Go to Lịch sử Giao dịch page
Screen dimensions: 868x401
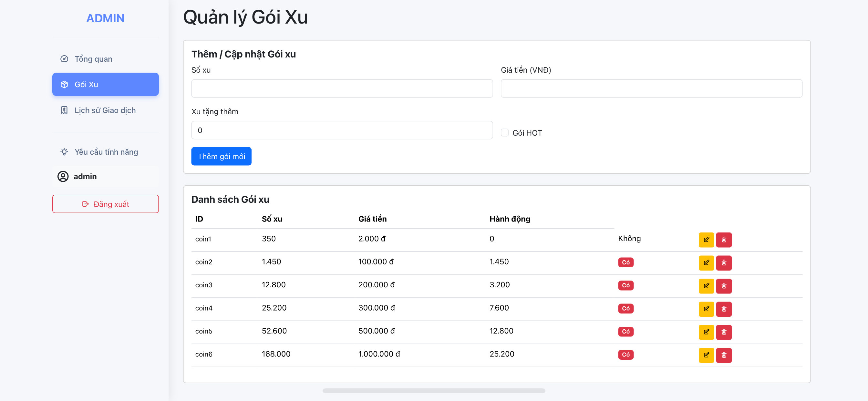pos(105,110)
